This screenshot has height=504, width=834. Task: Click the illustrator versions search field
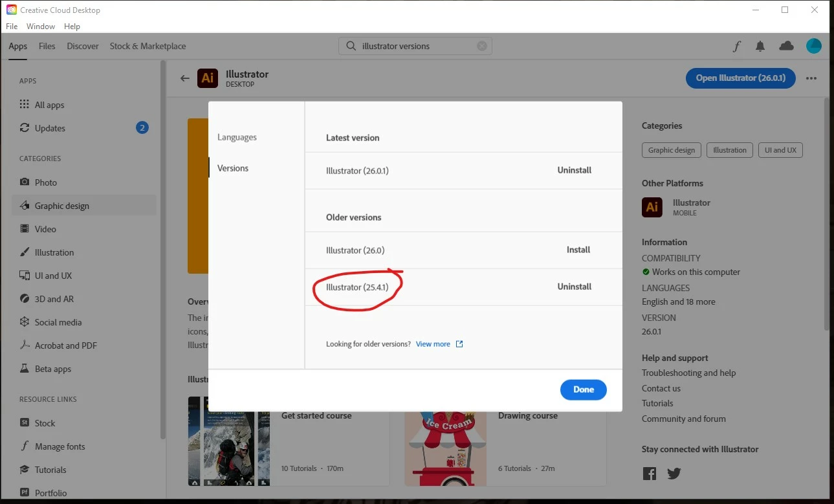pyautogui.click(x=415, y=46)
